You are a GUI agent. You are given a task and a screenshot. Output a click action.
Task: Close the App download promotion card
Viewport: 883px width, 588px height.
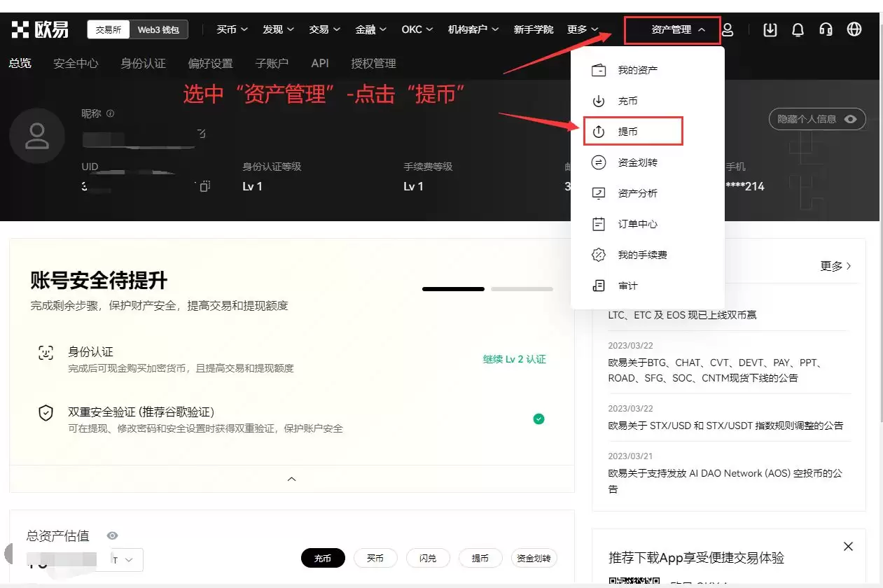tap(848, 546)
